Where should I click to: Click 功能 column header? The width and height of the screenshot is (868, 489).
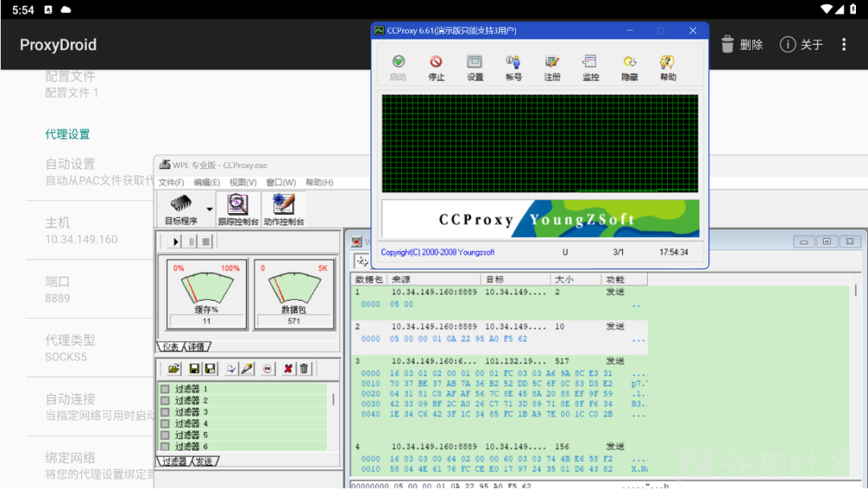pos(624,279)
